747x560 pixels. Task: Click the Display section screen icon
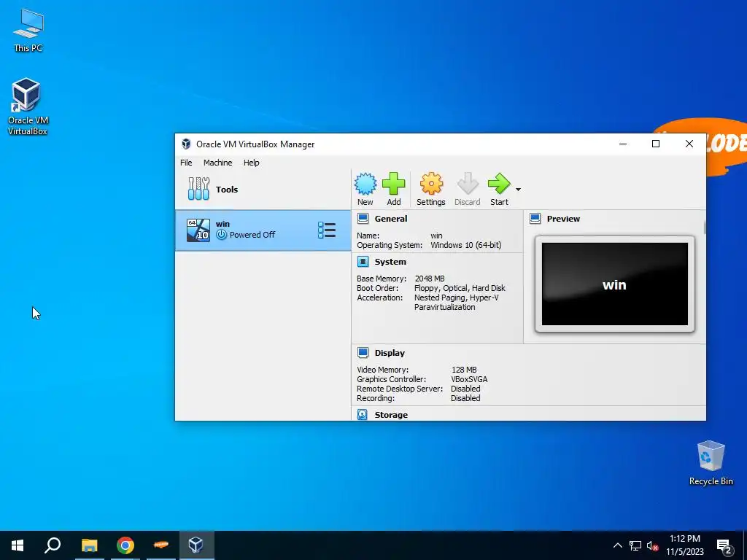click(x=363, y=353)
